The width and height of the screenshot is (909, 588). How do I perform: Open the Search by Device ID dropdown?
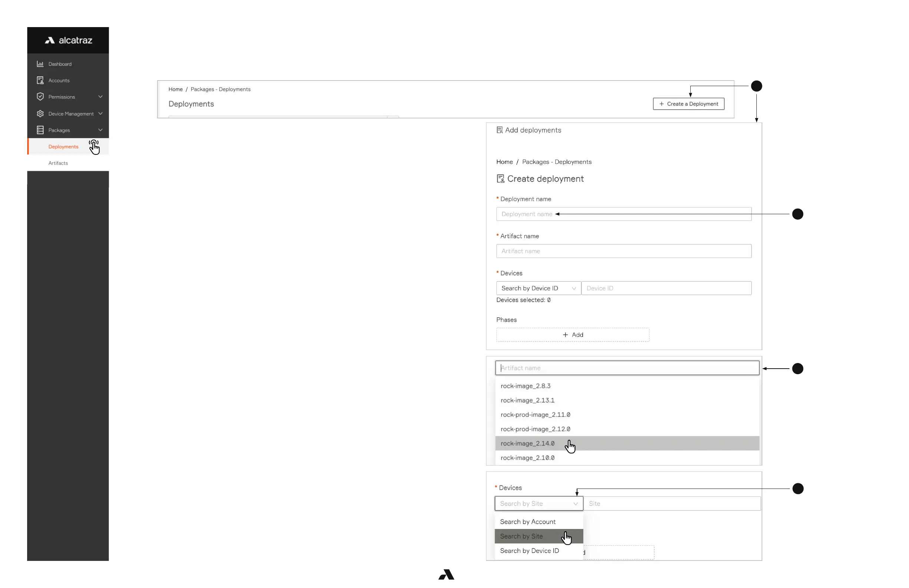[x=538, y=288]
